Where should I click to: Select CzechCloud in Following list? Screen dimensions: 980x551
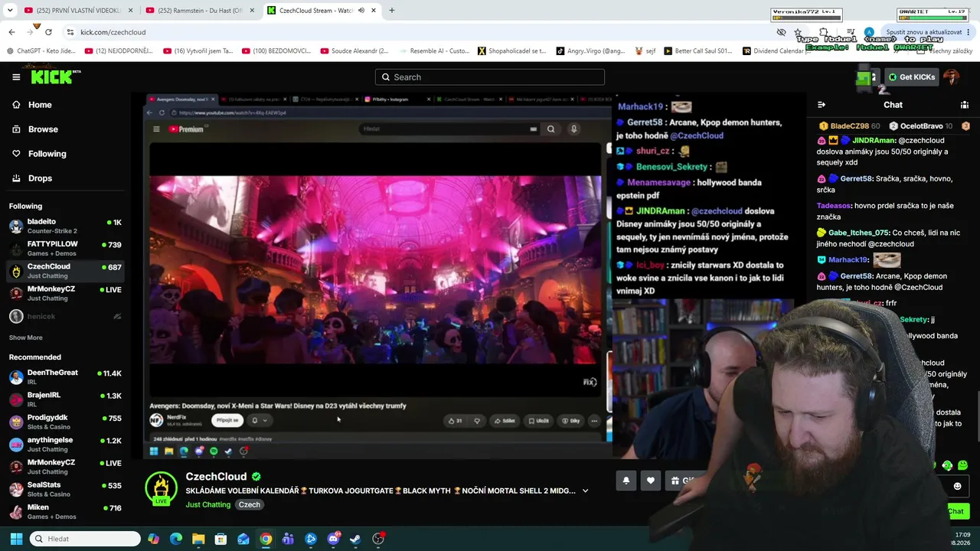coord(65,271)
